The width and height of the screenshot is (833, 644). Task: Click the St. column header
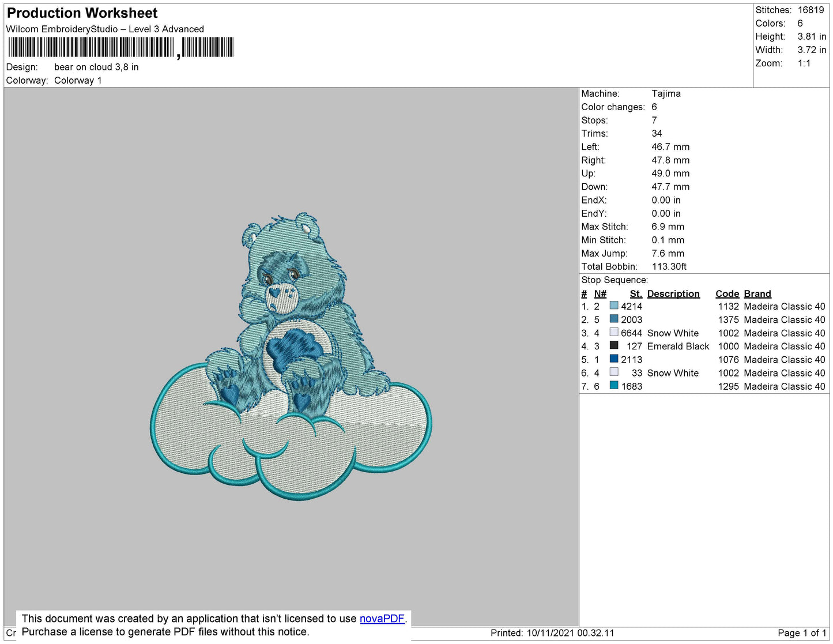tap(635, 293)
